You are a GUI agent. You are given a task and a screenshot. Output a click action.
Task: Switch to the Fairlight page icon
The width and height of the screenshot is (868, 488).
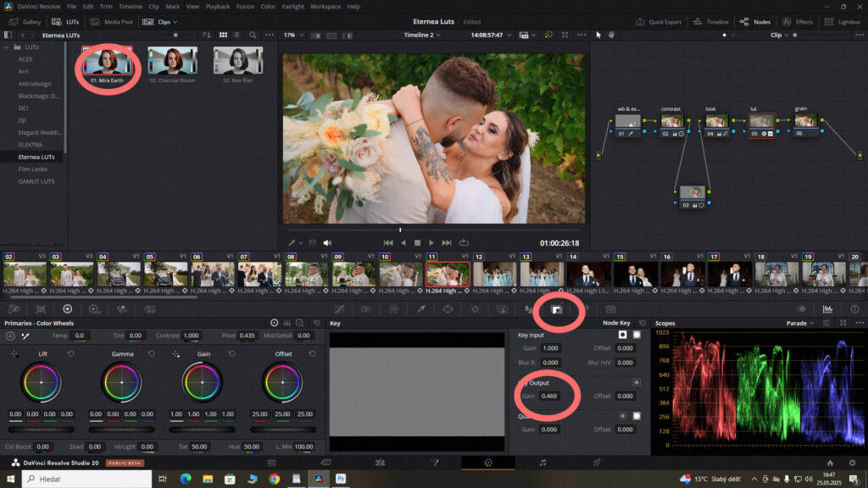coord(542,463)
